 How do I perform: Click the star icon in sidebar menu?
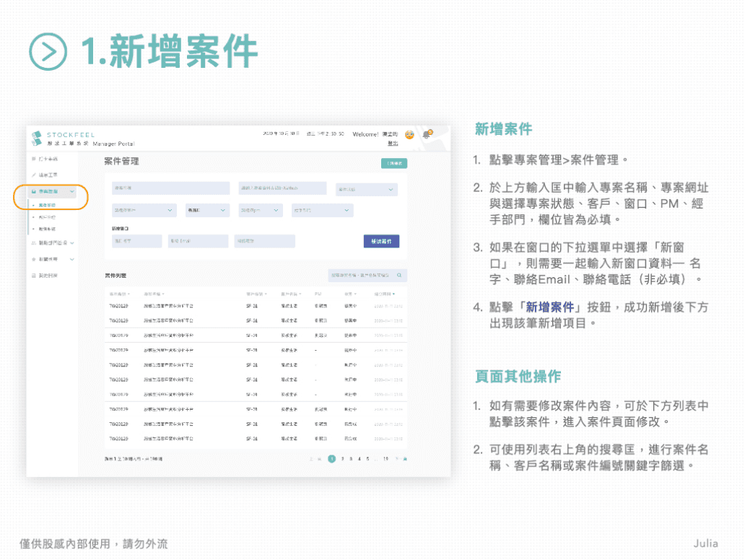point(33,258)
